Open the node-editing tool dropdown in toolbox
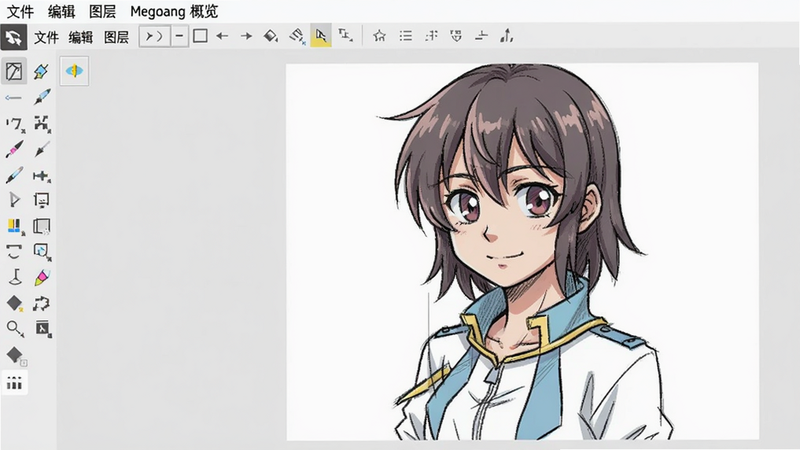The image size is (800, 450). (x=42, y=124)
